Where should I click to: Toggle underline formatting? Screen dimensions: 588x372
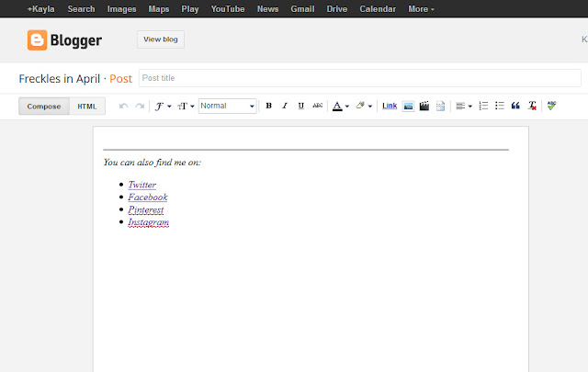[300, 106]
